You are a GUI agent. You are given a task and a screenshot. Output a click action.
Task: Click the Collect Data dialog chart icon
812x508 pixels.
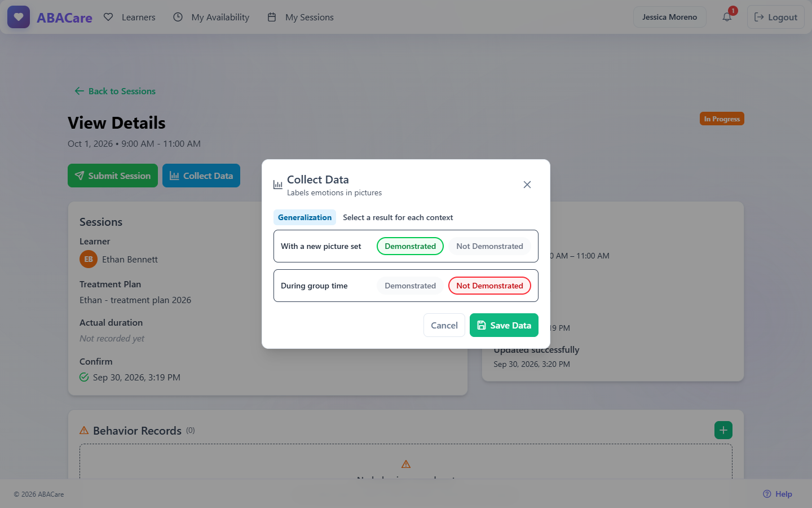coord(278,185)
